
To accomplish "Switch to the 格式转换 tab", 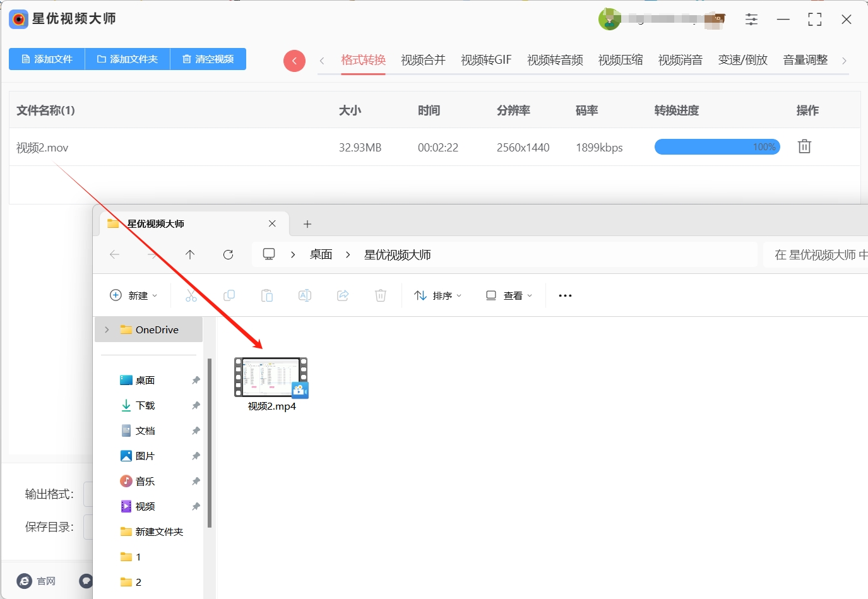I will click(363, 60).
